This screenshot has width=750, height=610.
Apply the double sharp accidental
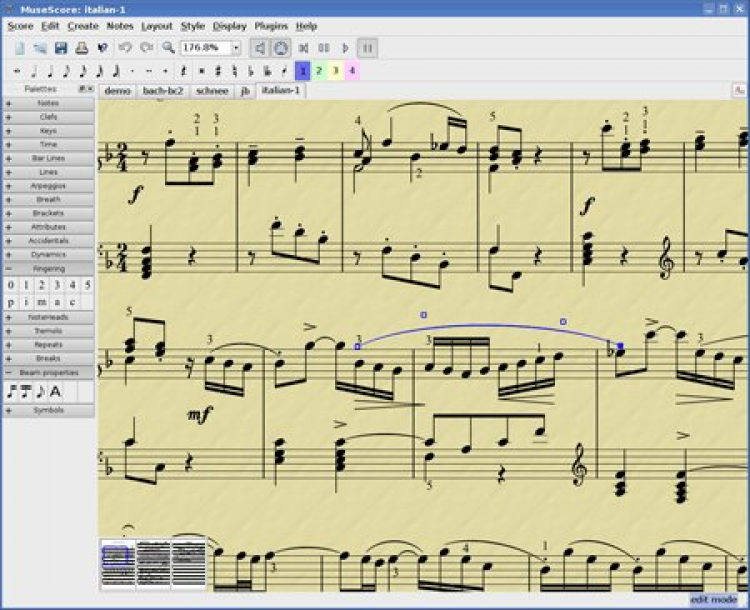pos(201,71)
